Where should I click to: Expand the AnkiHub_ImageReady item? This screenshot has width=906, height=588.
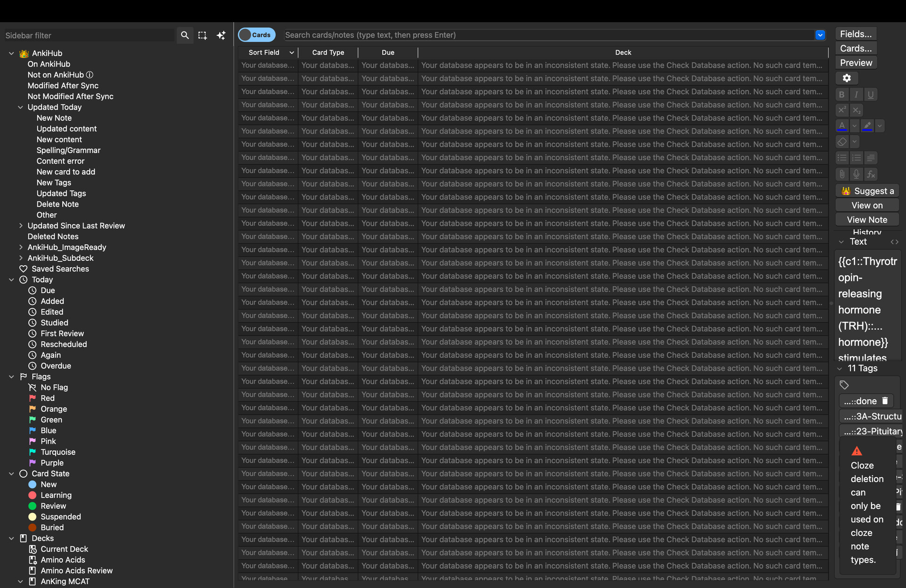point(20,247)
